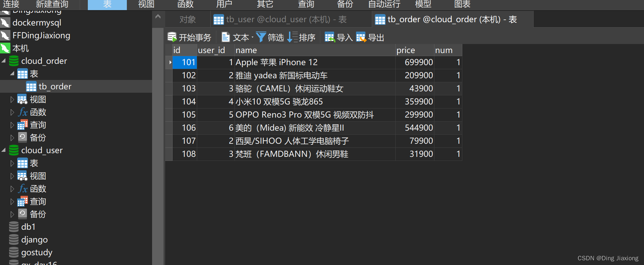Click the Export (导出) icon
This screenshot has height=265, width=644.
click(361, 37)
